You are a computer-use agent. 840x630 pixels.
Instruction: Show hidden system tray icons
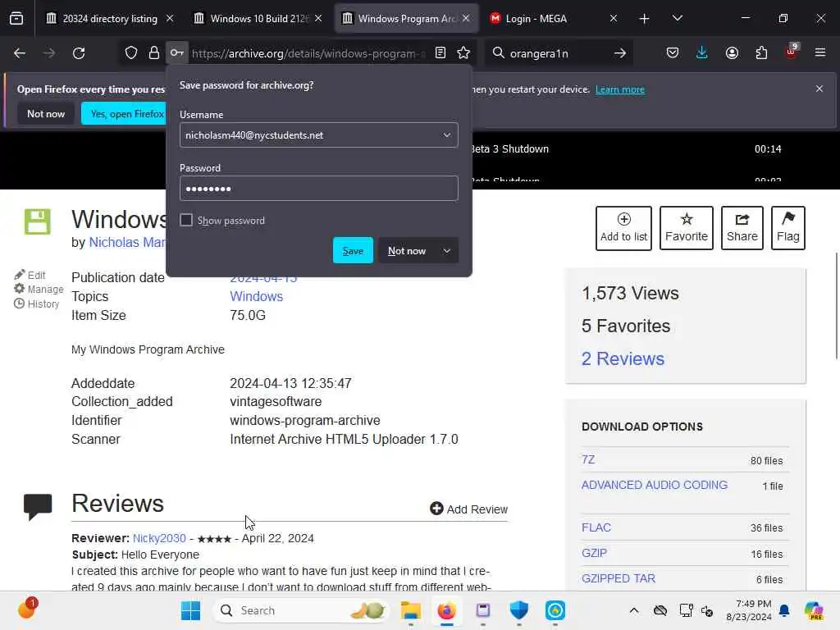click(x=634, y=610)
